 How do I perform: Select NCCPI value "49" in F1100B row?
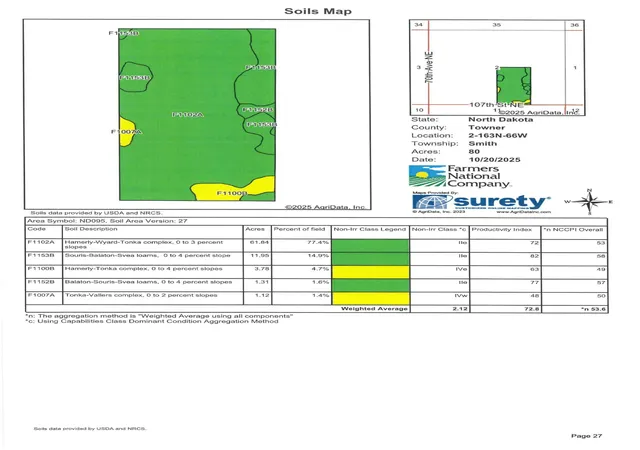pyautogui.click(x=602, y=269)
